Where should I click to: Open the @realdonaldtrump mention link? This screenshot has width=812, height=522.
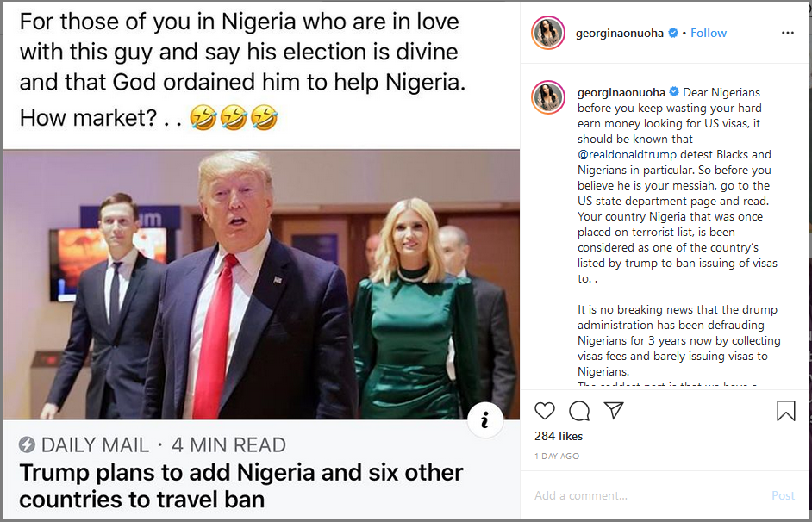coord(628,155)
